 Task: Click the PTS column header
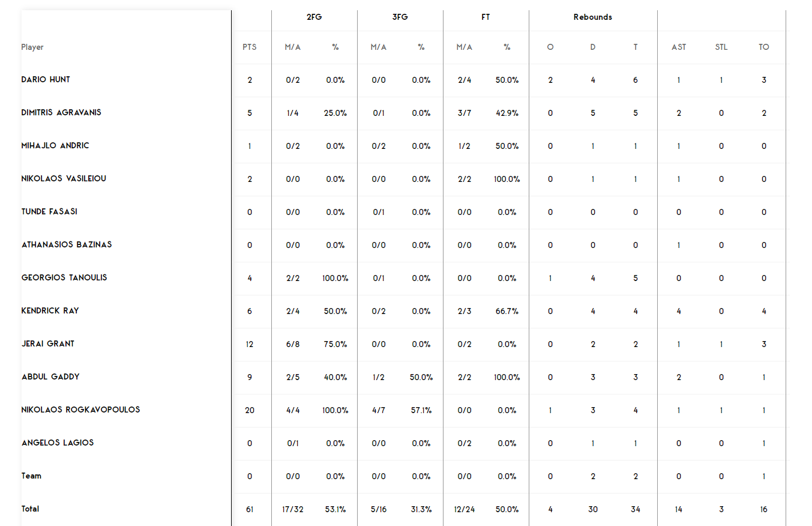pos(250,47)
